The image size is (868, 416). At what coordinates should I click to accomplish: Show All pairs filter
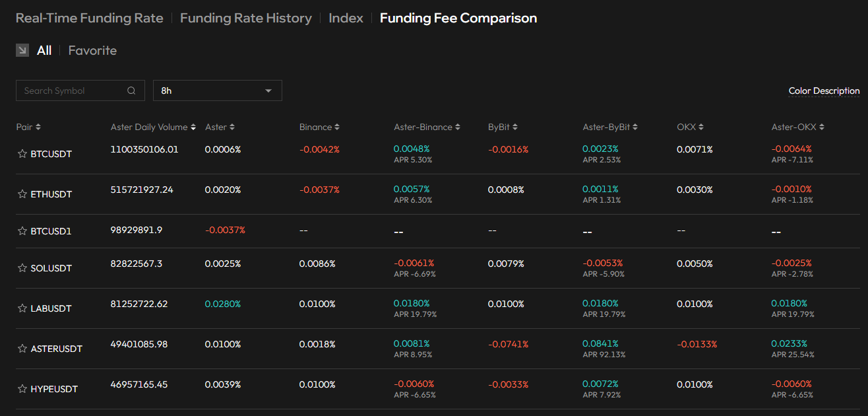click(44, 50)
